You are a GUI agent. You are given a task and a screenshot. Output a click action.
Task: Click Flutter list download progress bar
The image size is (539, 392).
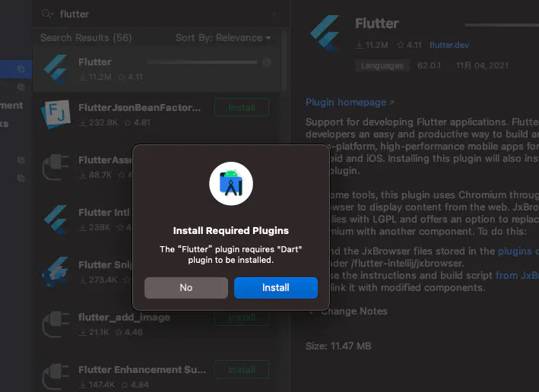click(202, 62)
